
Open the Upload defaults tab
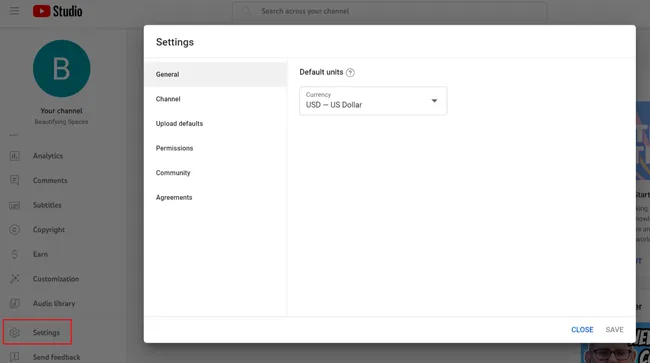click(x=216, y=123)
